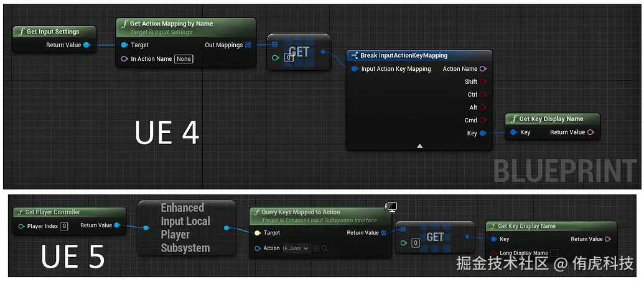644x282 pixels.
Task: Select the Get Action Mapping by Name node title
Action: pyautogui.click(x=171, y=24)
